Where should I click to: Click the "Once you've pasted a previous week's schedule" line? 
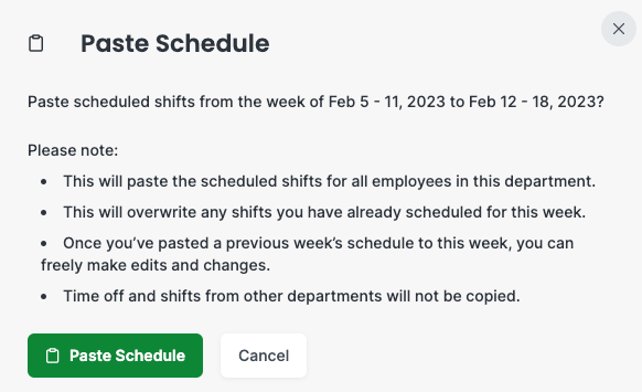click(318, 243)
